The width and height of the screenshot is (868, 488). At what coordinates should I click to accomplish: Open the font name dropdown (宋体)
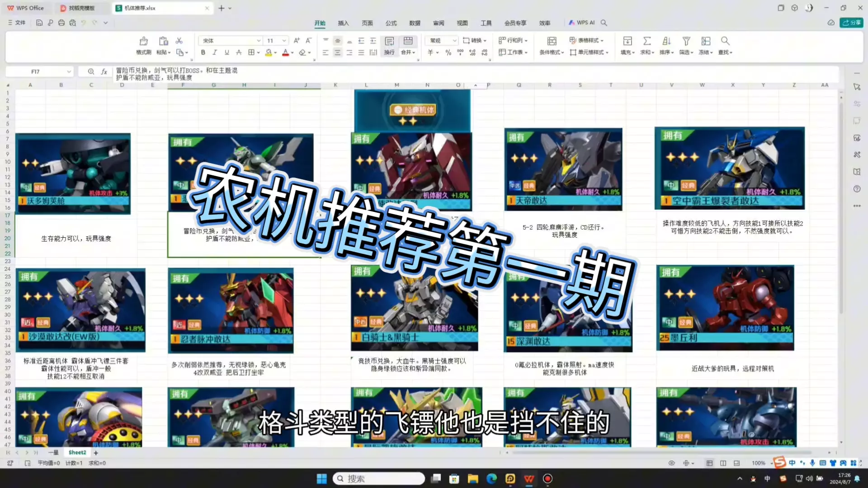pos(258,41)
